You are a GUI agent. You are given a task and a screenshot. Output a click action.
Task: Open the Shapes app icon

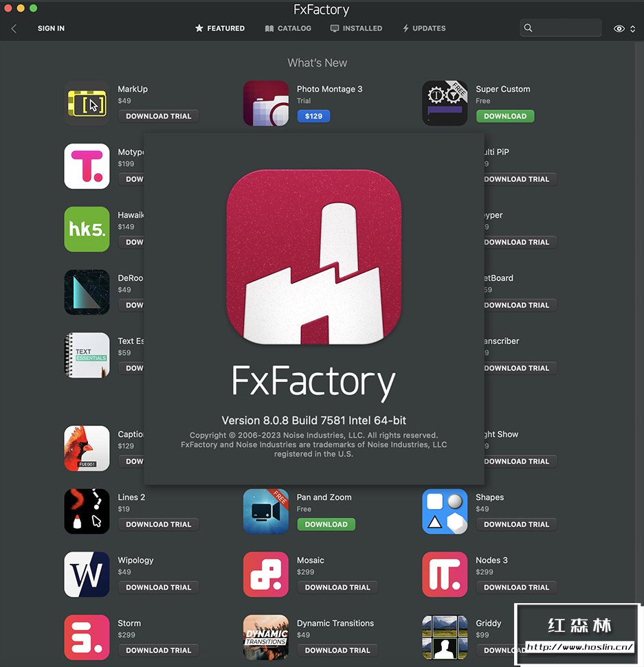point(445,511)
